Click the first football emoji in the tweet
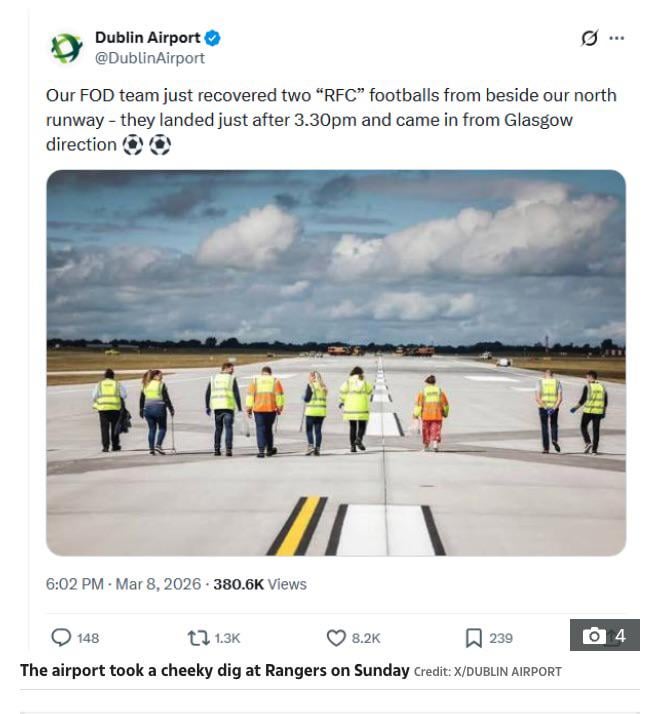The height and width of the screenshot is (714, 660). pos(132,145)
